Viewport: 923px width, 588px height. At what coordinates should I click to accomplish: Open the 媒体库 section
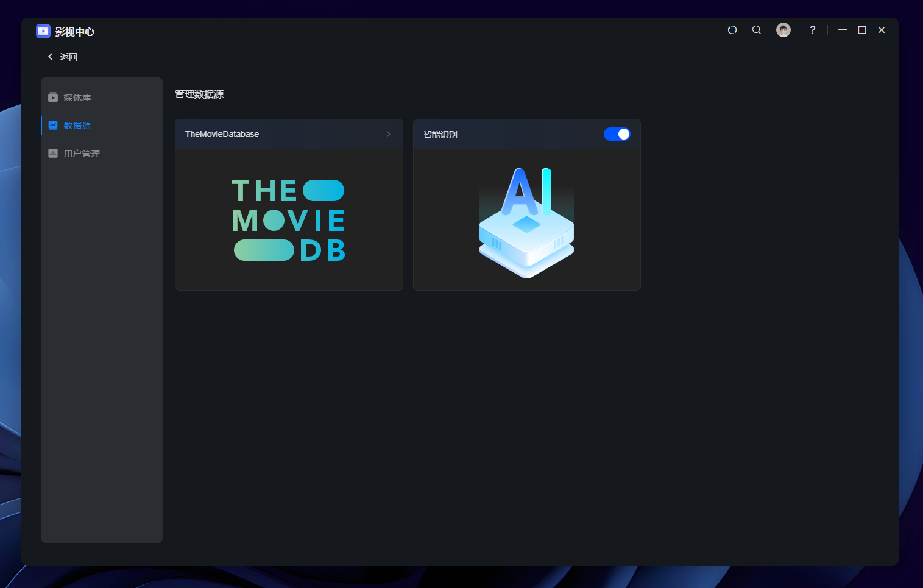click(x=102, y=97)
